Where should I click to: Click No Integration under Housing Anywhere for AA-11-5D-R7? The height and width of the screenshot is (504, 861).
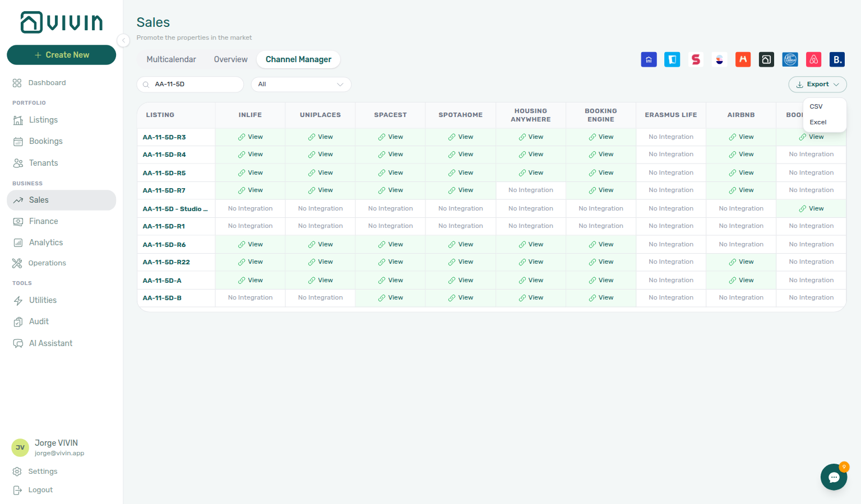tap(531, 190)
